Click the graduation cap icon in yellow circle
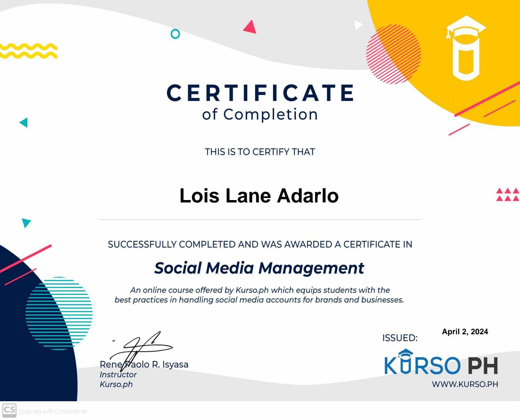 [466, 48]
